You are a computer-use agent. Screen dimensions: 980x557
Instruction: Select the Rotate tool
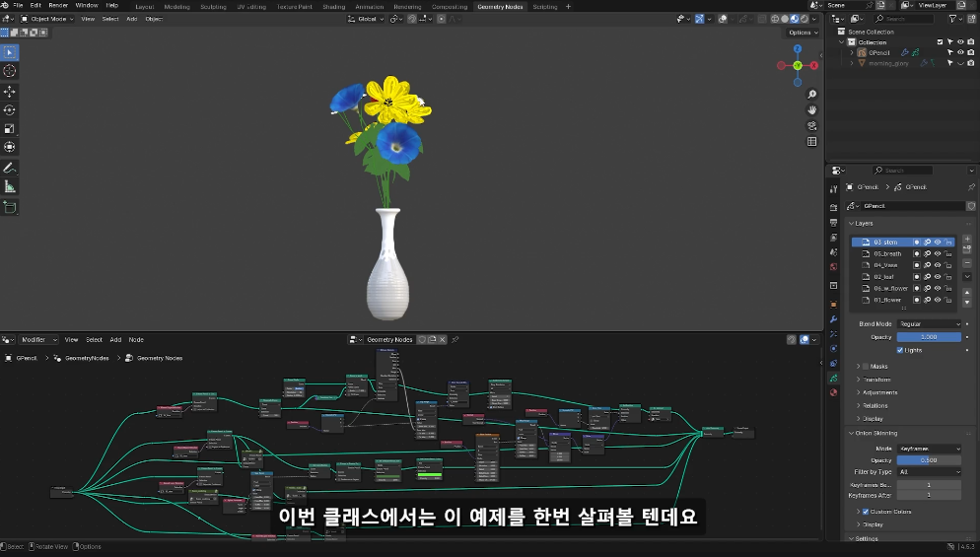coord(10,110)
